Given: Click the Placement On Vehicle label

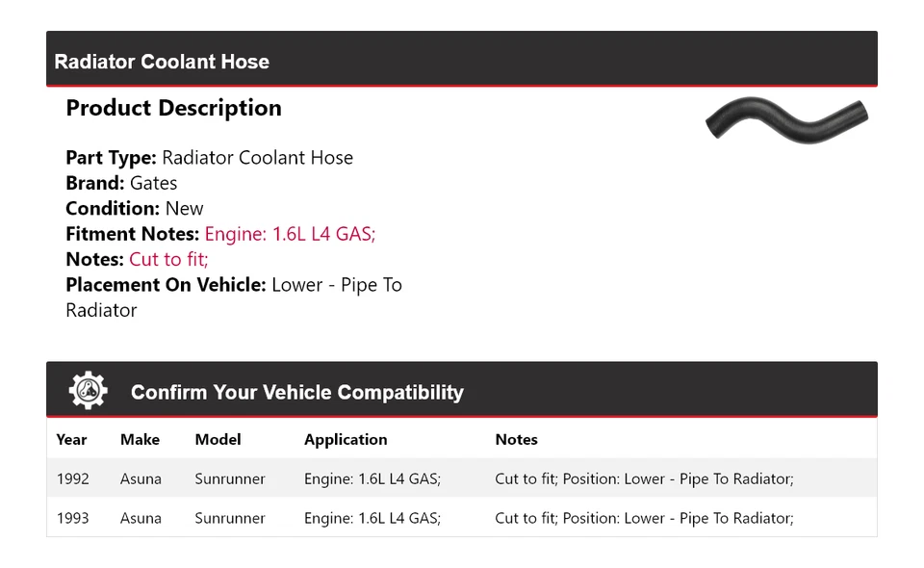Looking at the screenshot, I should click(x=165, y=285).
